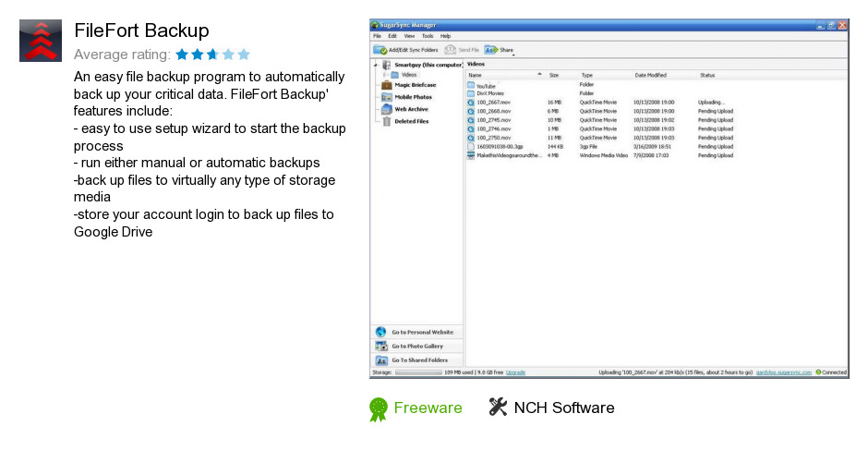The width and height of the screenshot is (868, 450).
Task: Click the 144 KB size cell
Action: coord(555,147)
